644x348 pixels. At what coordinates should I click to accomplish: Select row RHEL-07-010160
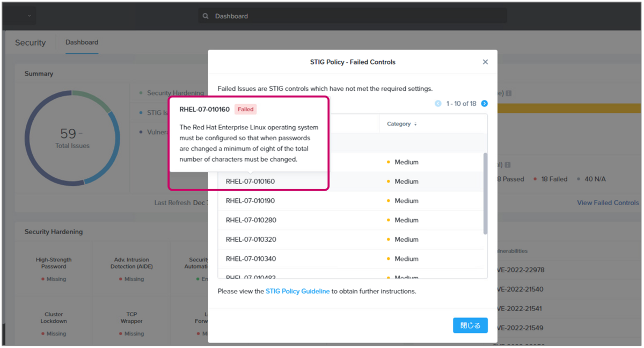pos(351,182)
